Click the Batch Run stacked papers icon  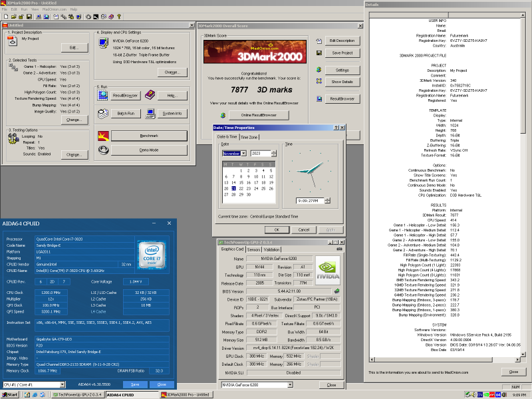pyautogui.click(x=103, y=113)
